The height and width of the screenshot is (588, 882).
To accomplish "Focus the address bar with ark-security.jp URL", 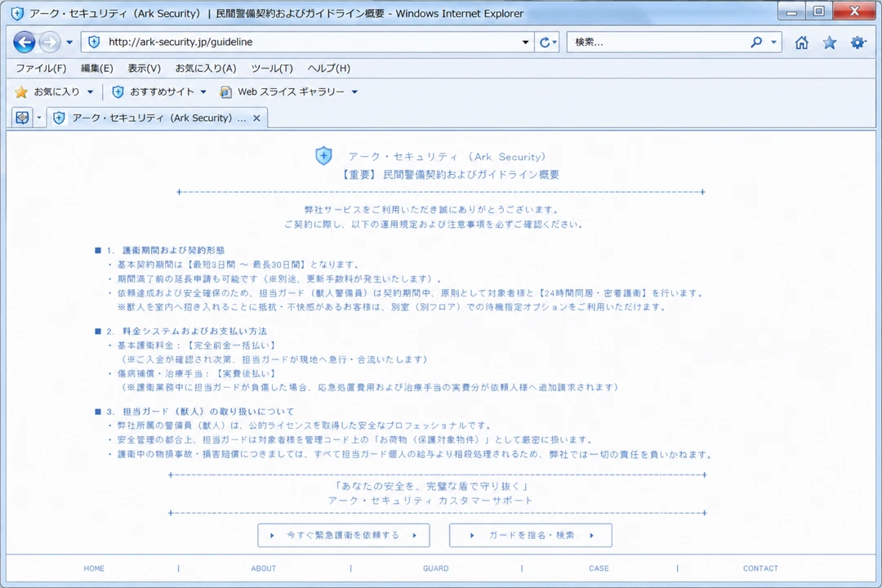I will point(306,42).
